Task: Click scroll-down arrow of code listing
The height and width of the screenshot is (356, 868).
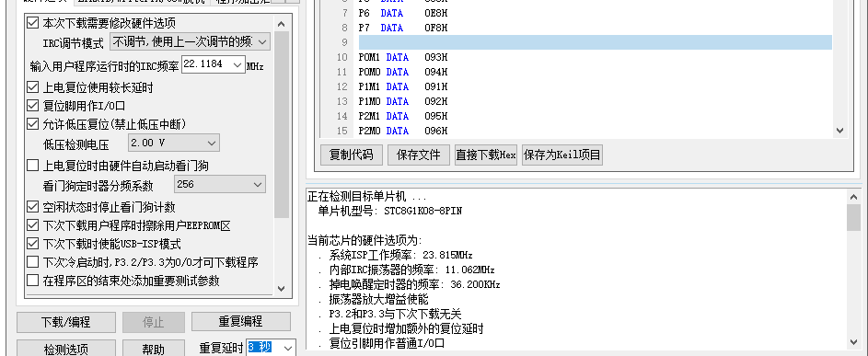Action: pyautogui.click(x=839, y=131)
